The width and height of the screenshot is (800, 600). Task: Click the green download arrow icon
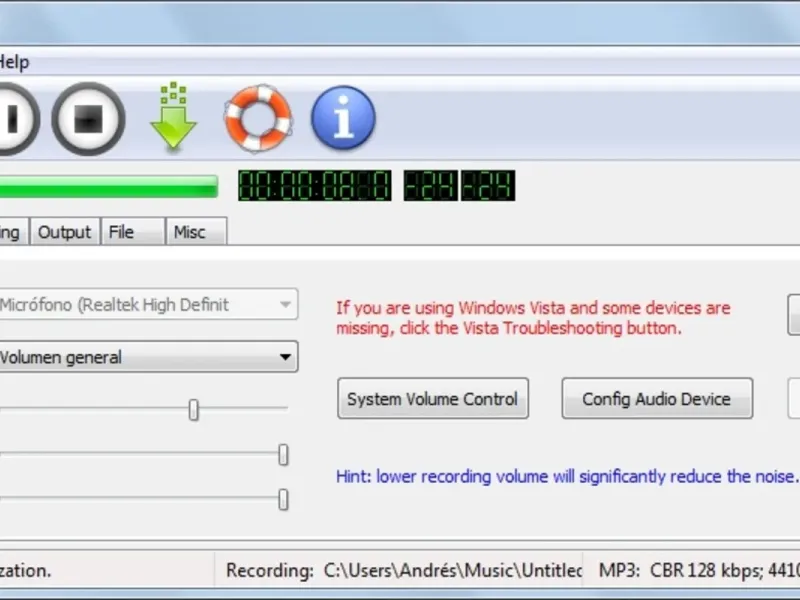pyautogui.click(x=173, y=117)
